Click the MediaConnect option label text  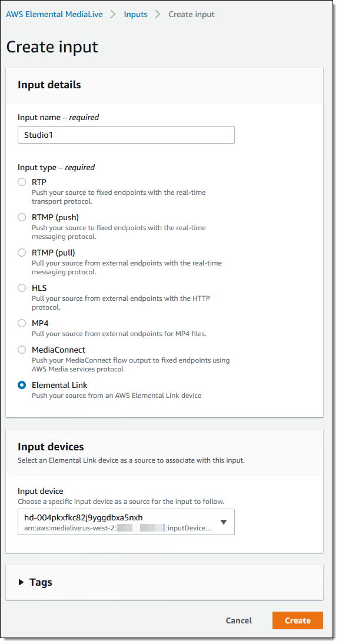(58, 350)
